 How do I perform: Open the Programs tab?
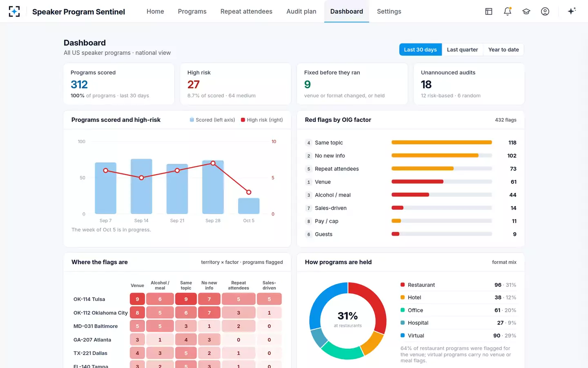click(x=192, y=11)
